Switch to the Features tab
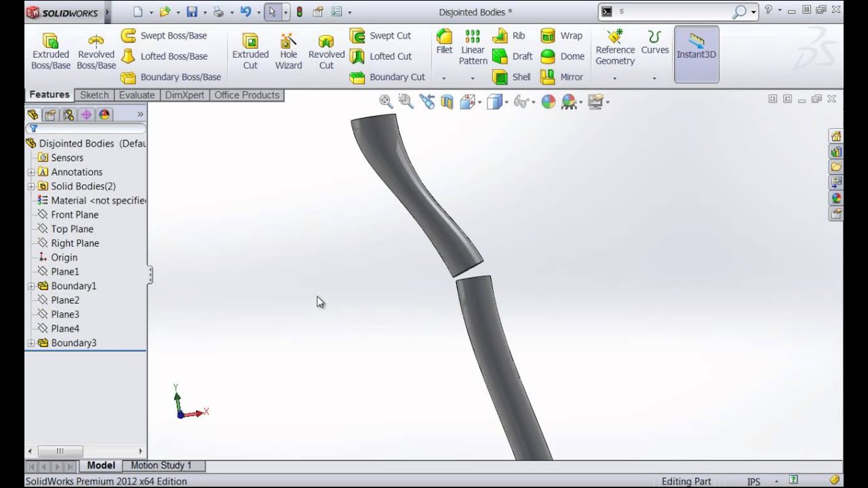Screen dimensions: 868x488 coord(49,95)
